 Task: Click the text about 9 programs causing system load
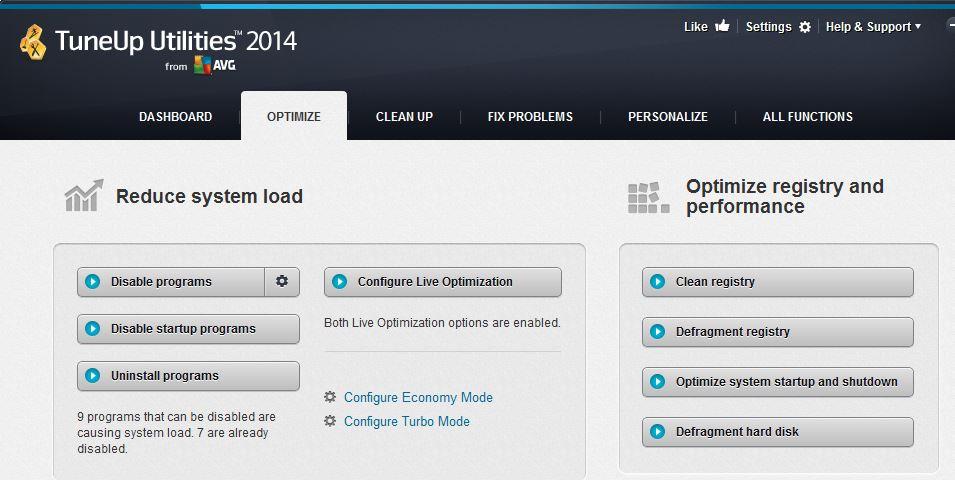pos(176,432)
